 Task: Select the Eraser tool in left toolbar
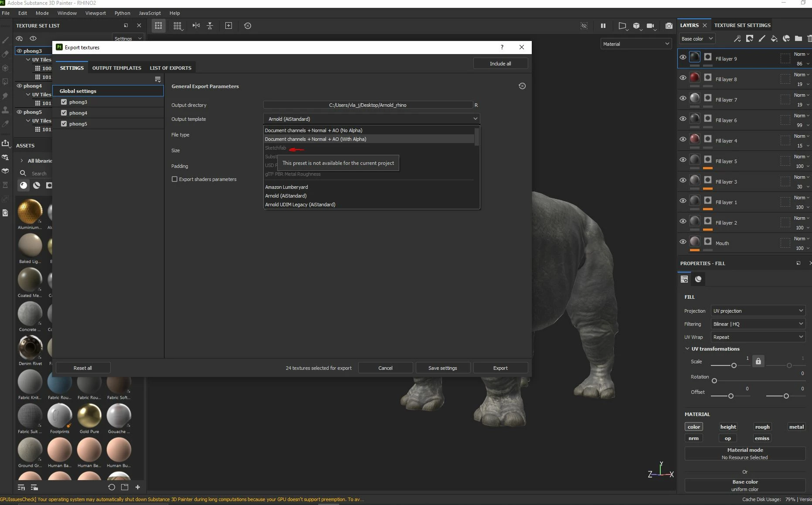tap(5, 54)
